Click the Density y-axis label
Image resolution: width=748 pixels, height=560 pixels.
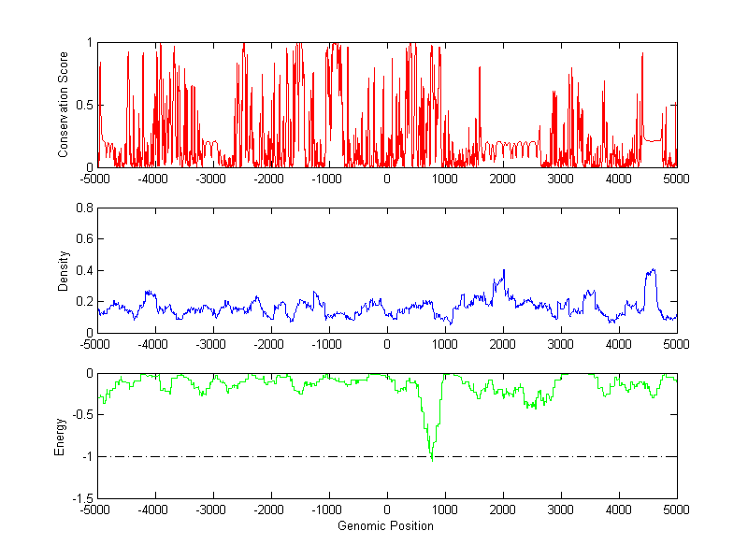64,270
